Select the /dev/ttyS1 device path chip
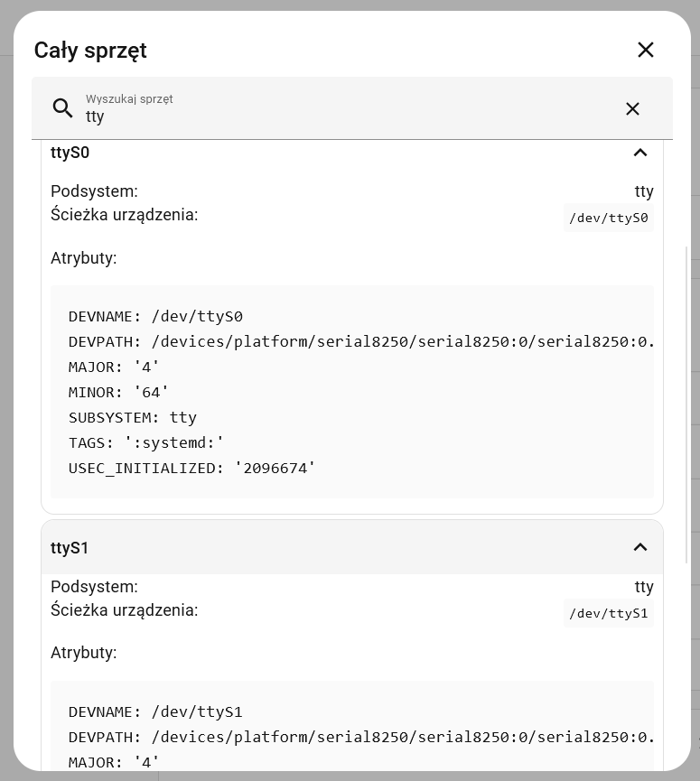Image resolution: width=700 pixels, height=781 pixels. (x=609, y=613)
